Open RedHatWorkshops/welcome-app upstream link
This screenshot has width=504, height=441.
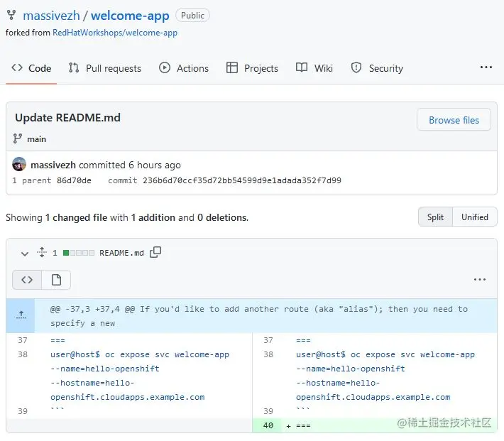(x=115, y=33)
